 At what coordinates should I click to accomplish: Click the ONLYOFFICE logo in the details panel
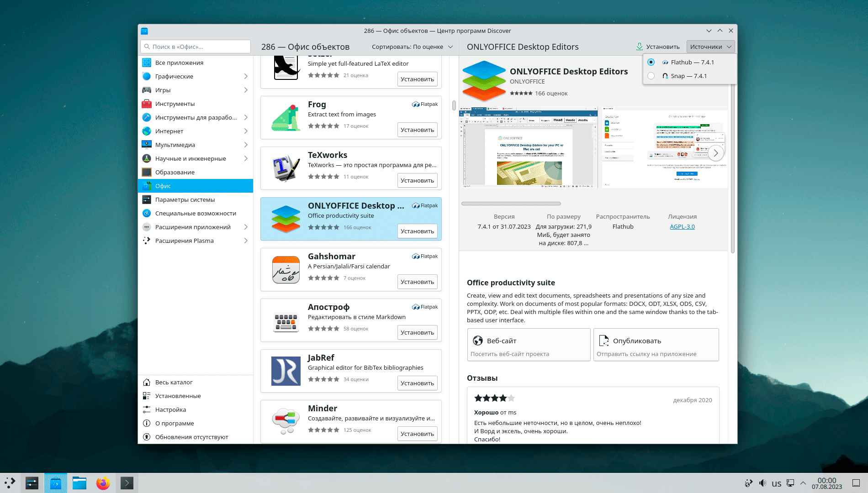484,81
